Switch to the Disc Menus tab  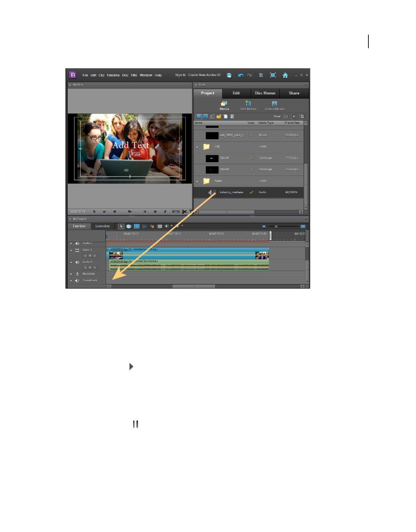click(265, 93)
